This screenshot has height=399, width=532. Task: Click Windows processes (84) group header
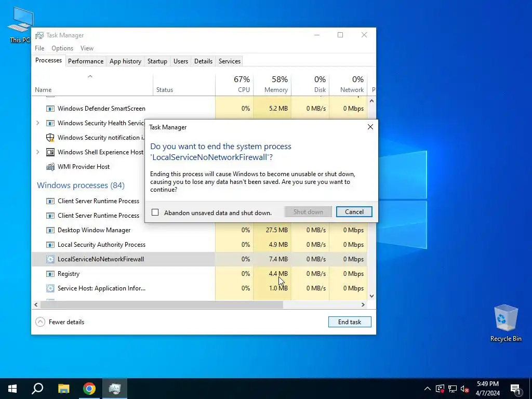point(81,185)
